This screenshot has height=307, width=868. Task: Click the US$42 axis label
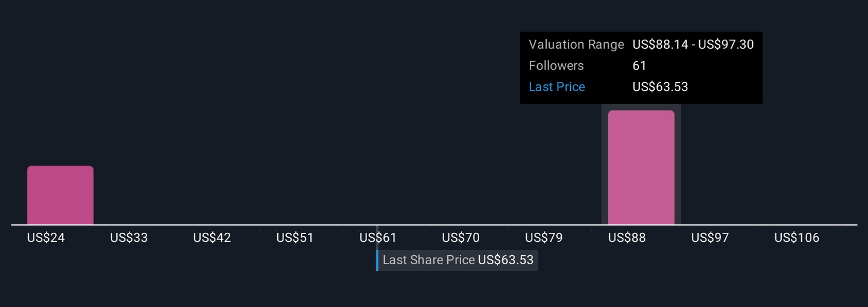pos(212,238)
